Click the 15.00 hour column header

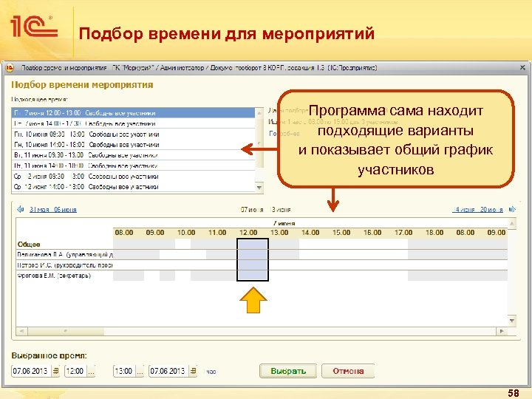click(x=341, y=233)
